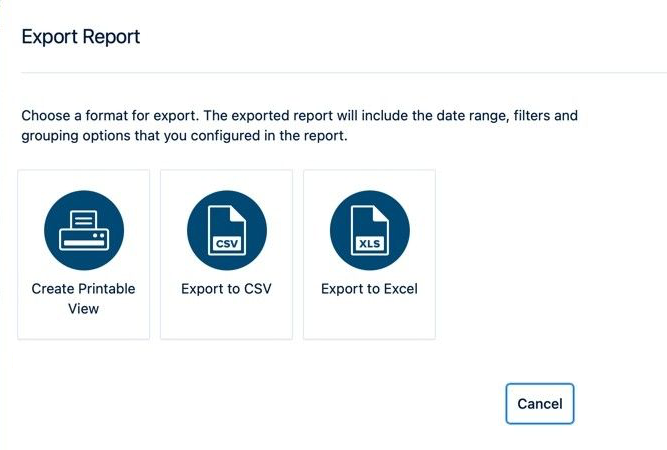Click the export format description text
The height and width of the screenshot is (450, 667).
300,126
